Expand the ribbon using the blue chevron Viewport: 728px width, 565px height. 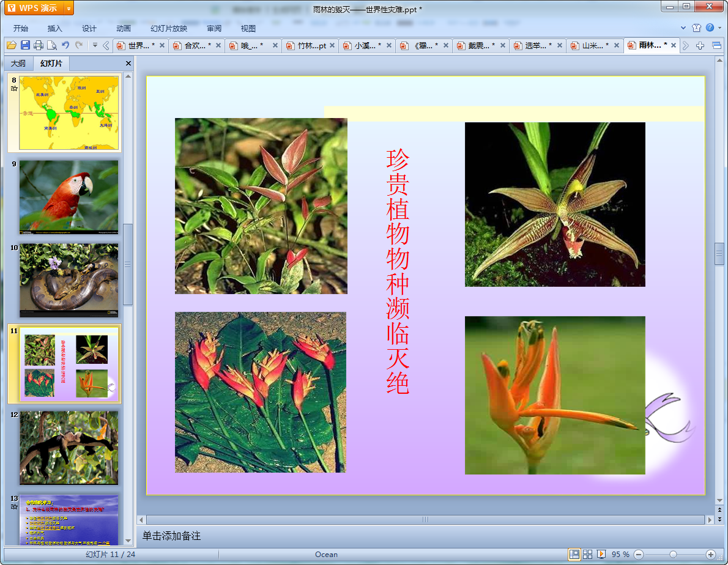[683, 28]
